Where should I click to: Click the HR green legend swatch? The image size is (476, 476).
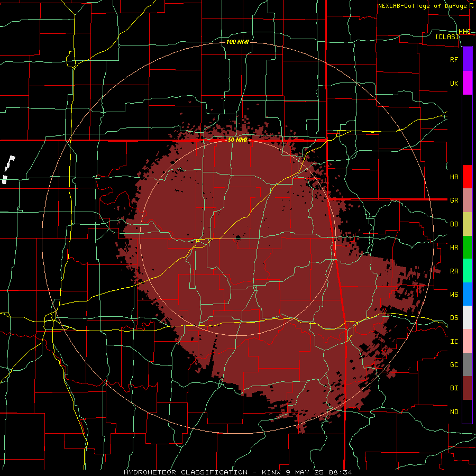pyautogui.click(x=467, y=247)
